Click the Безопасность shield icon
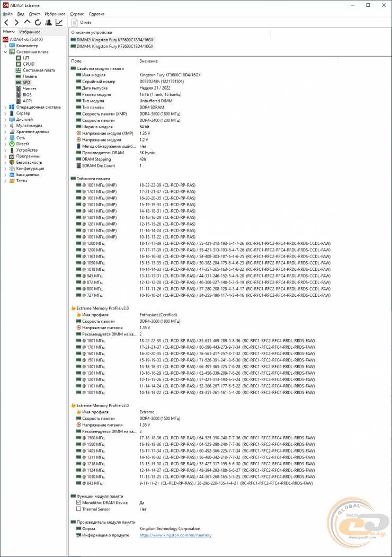The image size is (392, 557). (x=12, y=162)
